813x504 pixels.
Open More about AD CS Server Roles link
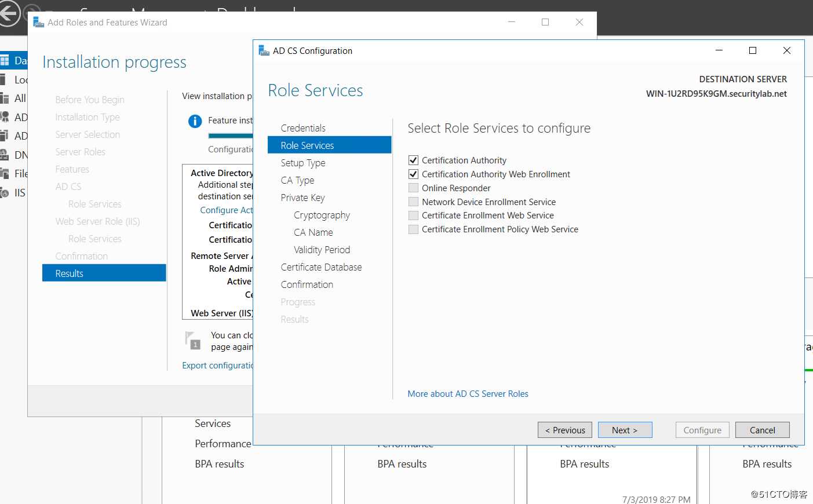[x=468, y=394]
